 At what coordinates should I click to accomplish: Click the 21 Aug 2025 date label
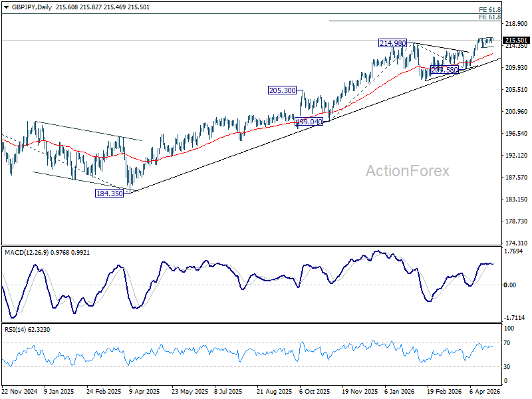point(275,392)
